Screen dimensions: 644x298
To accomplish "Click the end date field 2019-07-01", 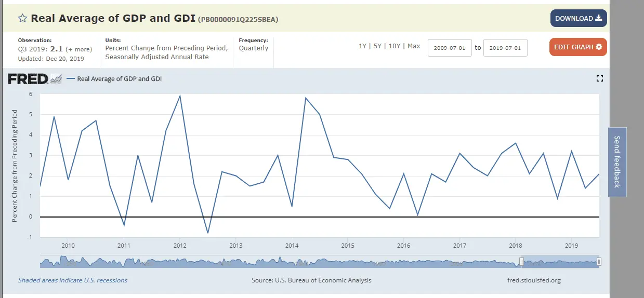I will click(505, 48).
